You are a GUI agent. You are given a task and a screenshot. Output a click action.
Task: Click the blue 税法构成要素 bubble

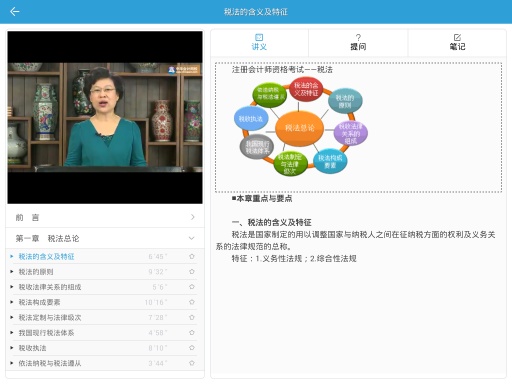coord(330,161)
